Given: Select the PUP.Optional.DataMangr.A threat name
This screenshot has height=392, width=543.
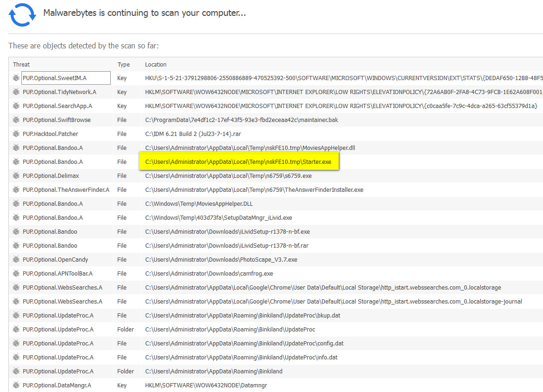Looking at the screenshot, I should point(57,385).
